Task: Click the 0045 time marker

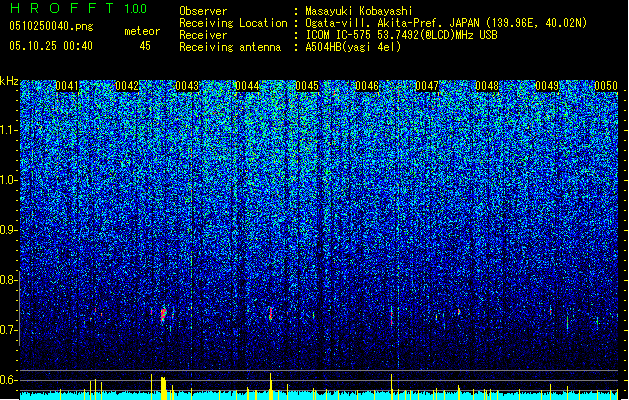Action: pyautogui.click(x=307, y=86)
